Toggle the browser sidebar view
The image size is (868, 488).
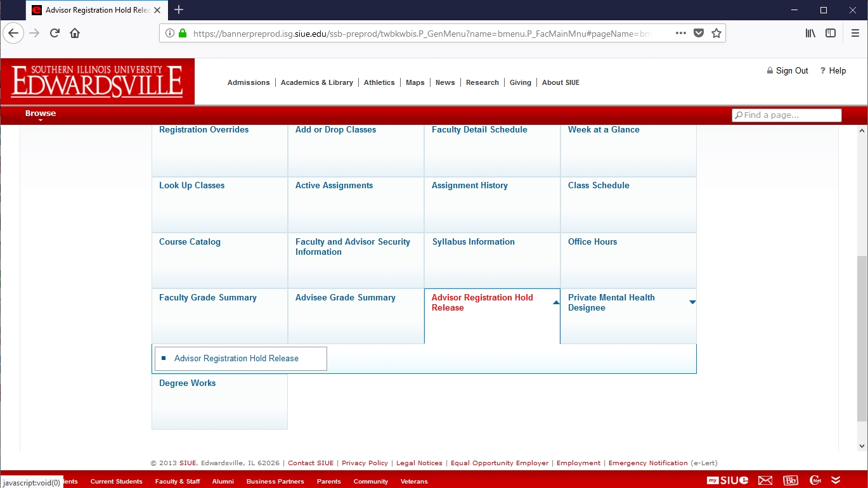tap(831, 34)
